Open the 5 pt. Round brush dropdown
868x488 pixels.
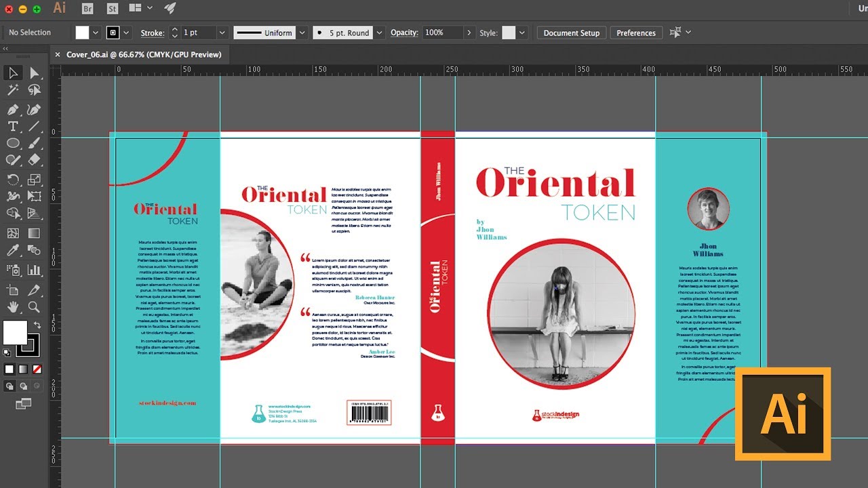pyautogui.click(x=379, y=33)
